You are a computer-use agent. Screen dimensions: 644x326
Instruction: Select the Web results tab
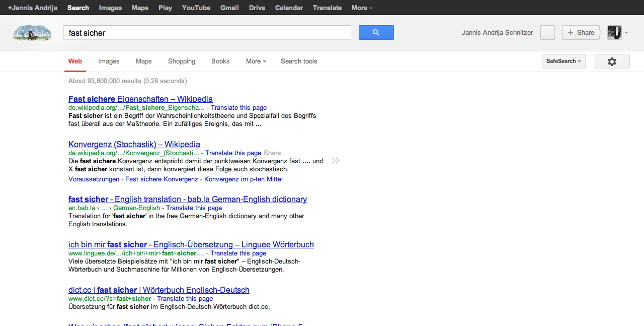(x=75, y=61)
